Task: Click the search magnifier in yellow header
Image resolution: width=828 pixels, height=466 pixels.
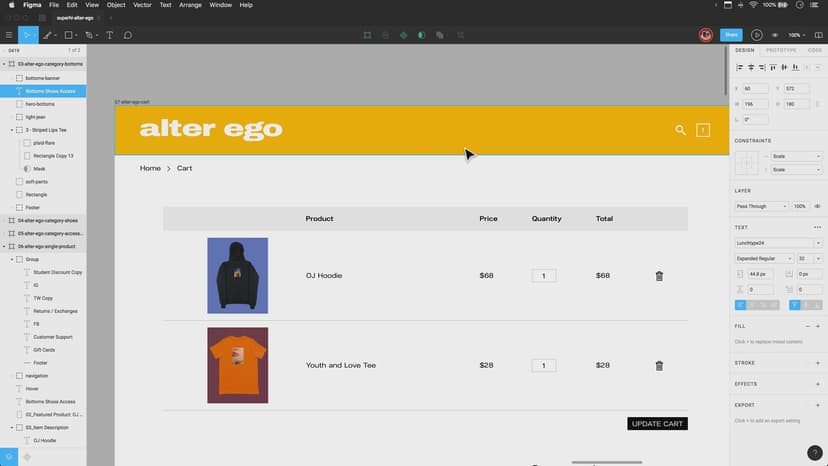Action: tap(680, 130)
